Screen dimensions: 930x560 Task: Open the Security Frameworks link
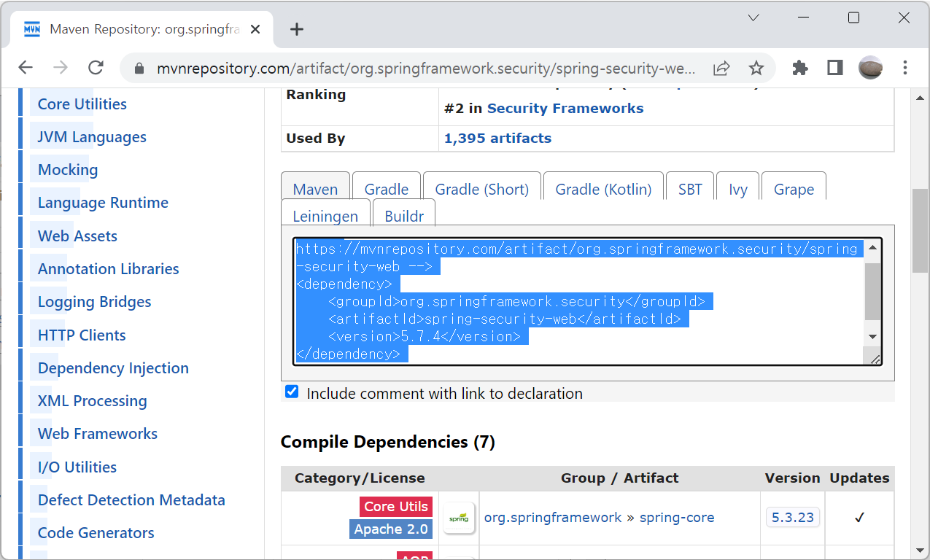click(x=565, y=109)
